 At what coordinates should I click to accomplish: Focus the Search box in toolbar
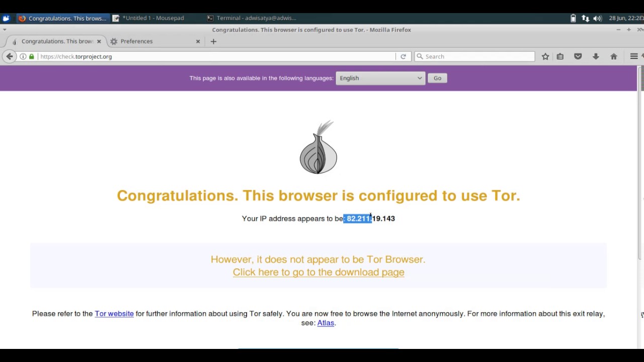tap(474, 56)
